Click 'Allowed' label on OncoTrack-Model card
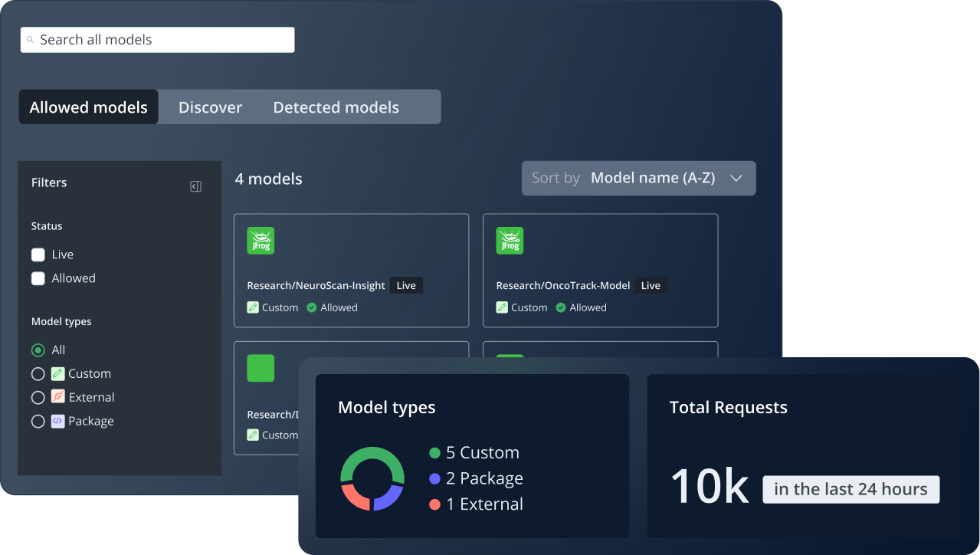Screen dimensions: 980x555 [x=588, y=307]
